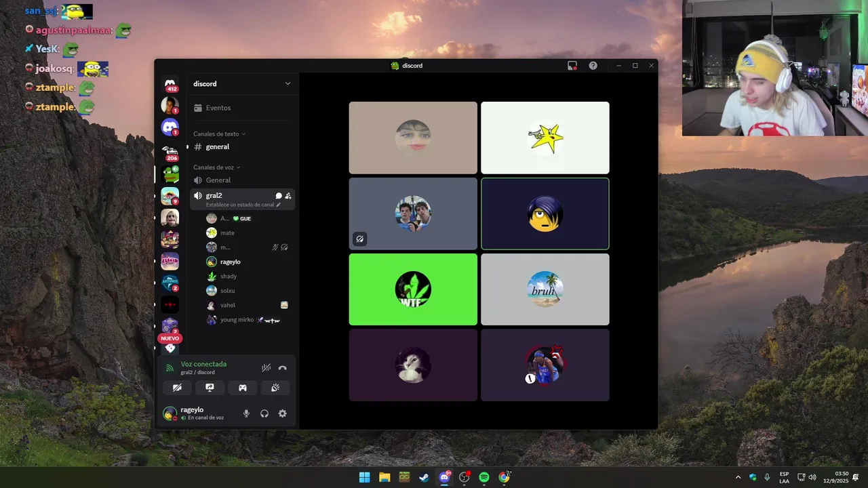868x488 pixels.
Task: Open Steam from the taskbar
Action: coord(424,477)
